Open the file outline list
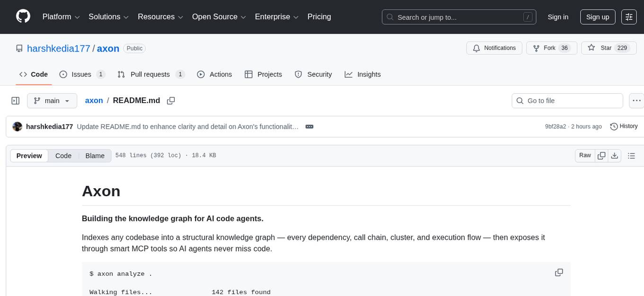The height and width of the screenshot is (296, 644). coord(632,155)
